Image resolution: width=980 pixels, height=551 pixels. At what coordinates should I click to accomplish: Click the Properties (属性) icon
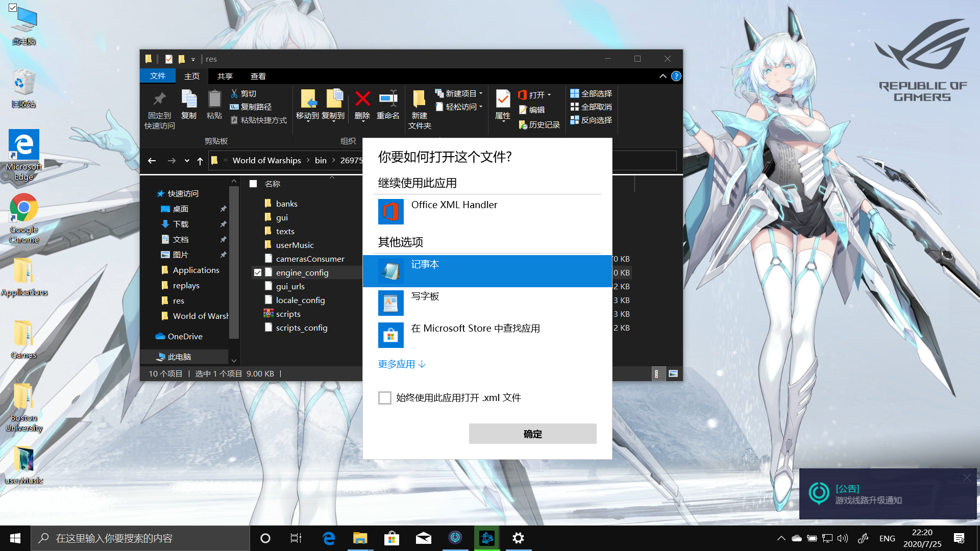click(503, 99)
